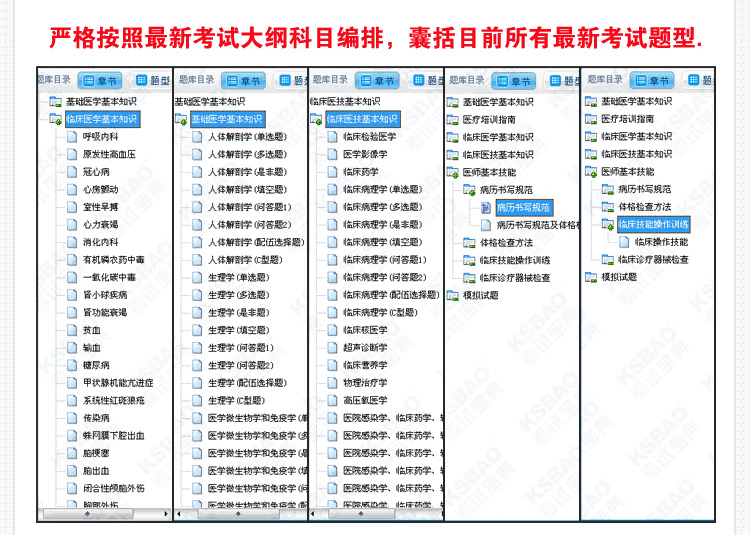Open the 肾功能衰竭 entry
Screen dimensions: 750x535
105,313
